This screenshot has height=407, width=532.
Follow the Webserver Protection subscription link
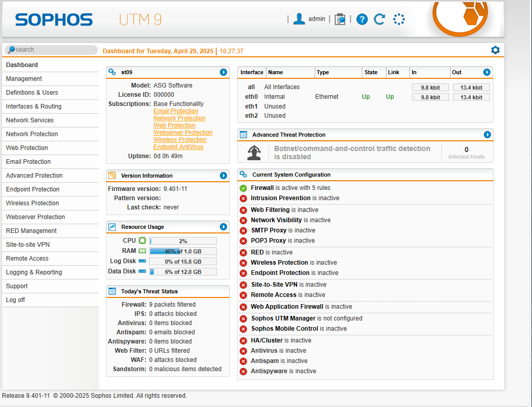click(x=183, y=133)
